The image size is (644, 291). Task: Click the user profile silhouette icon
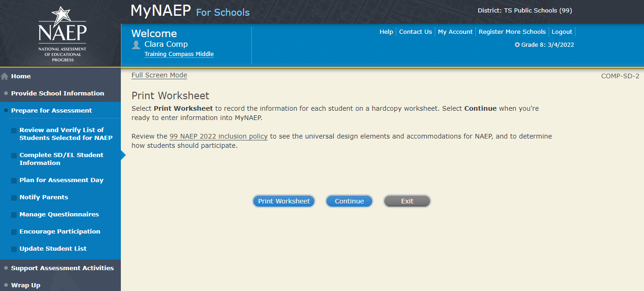tap(136, 44)
